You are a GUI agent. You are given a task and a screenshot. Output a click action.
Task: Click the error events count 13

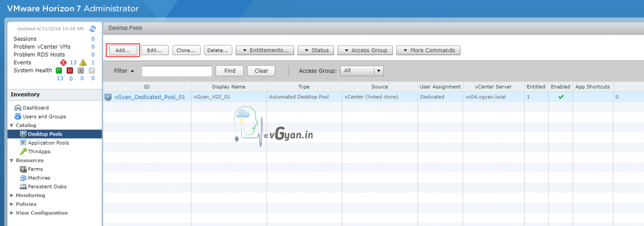(x=74, y=63)
